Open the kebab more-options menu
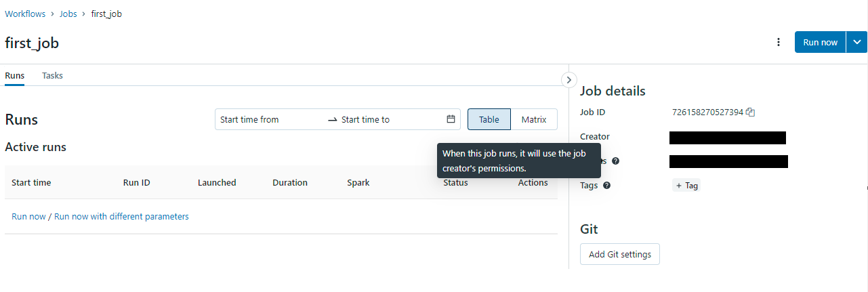868x292 pixels. coord(779,42)
